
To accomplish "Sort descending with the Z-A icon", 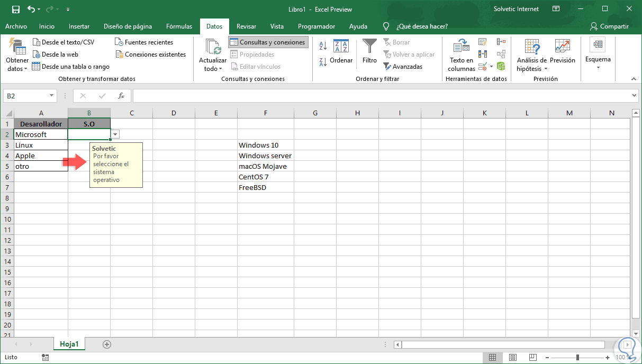I will click(323, 62).
